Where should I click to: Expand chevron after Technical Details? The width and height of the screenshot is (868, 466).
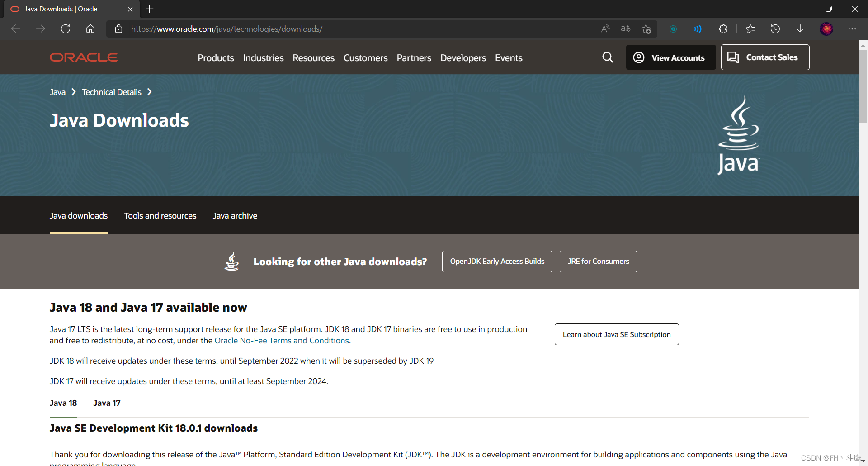(x=149, y=92)
